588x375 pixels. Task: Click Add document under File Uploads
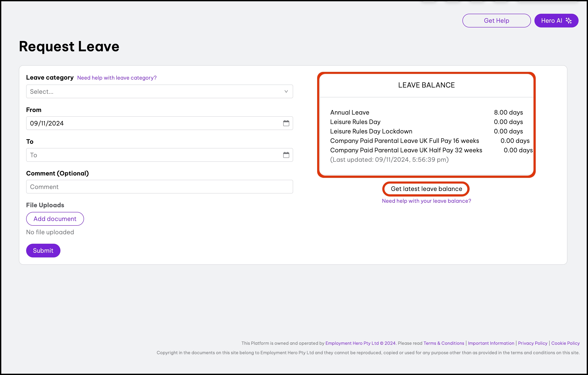[x=55, y=219]
